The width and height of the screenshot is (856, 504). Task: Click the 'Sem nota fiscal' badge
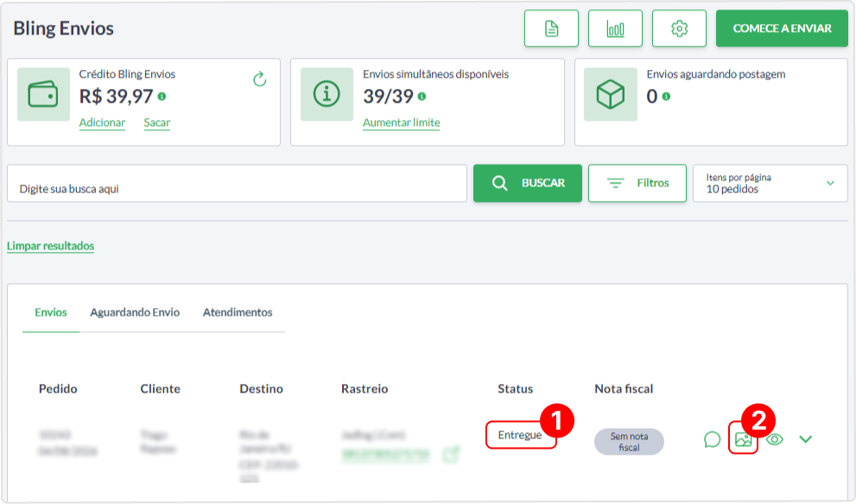tap(629, 442)
